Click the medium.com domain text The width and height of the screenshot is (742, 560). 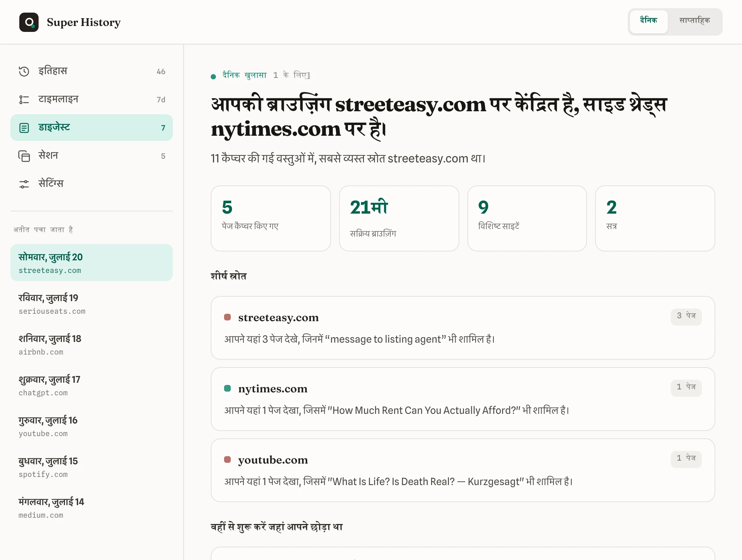[x=41, y=515]
